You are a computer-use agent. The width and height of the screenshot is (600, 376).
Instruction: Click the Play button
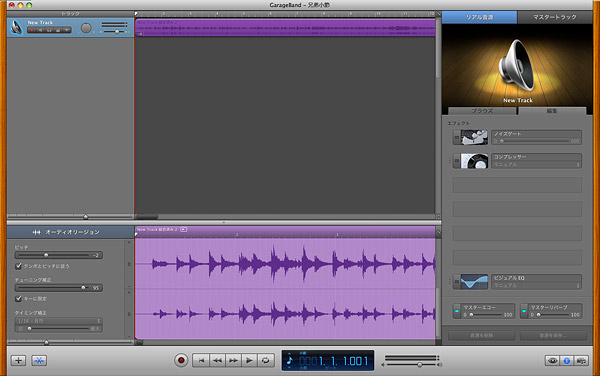click(249, 360)
